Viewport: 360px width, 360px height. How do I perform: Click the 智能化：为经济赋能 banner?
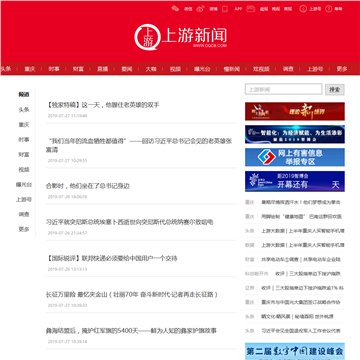click(295, 134)
